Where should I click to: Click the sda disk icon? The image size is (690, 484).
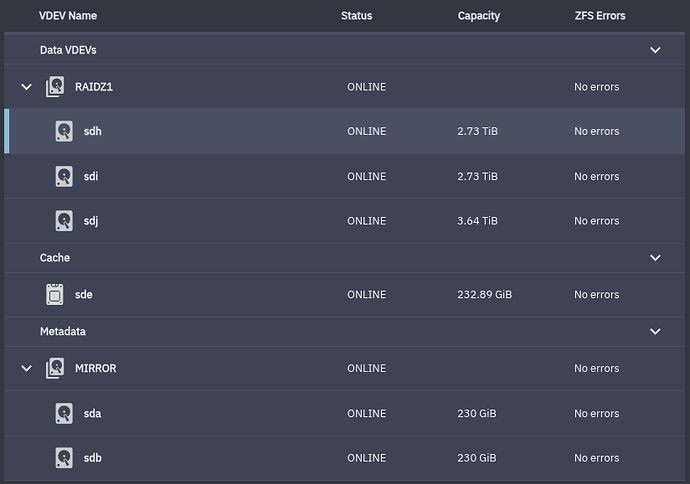[x=64, y=413]
